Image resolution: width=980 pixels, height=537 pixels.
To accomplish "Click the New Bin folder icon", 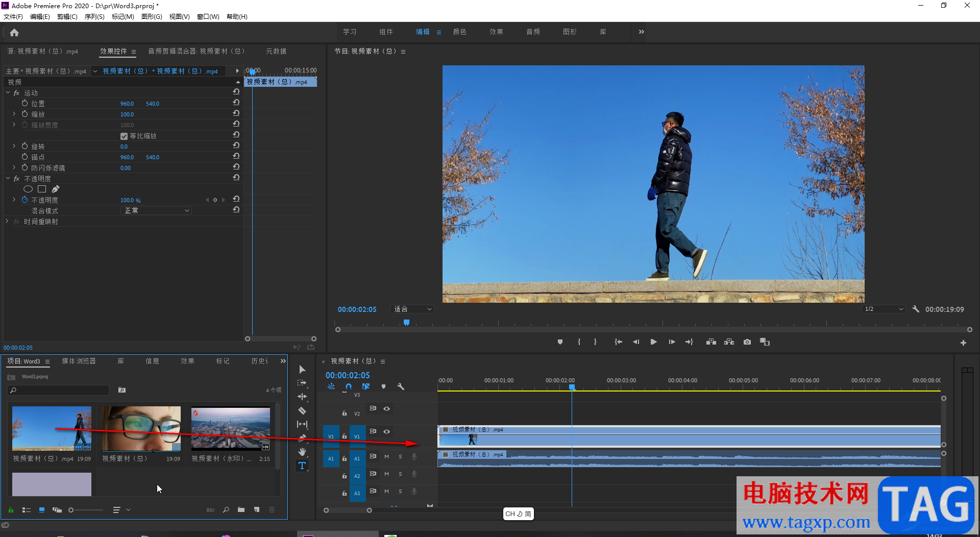I will (241, 509).
